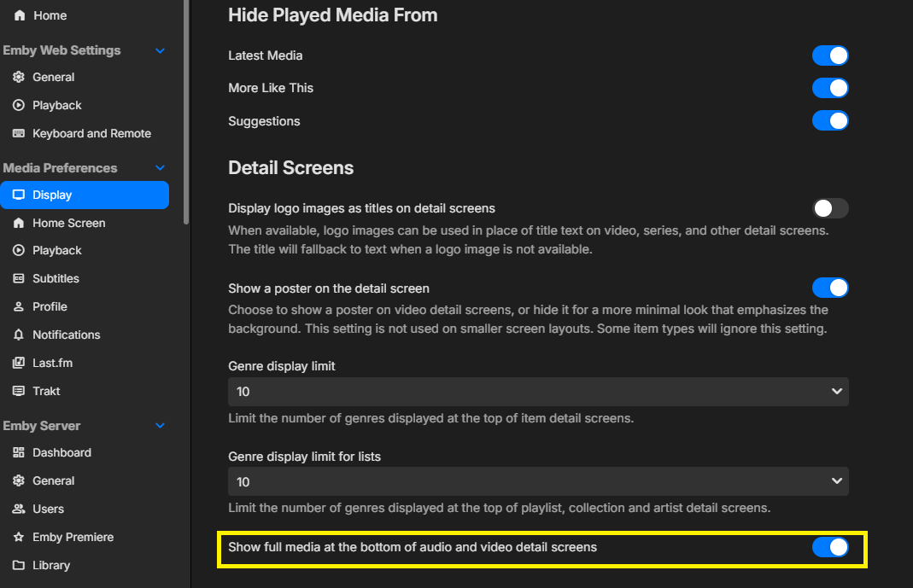Disable hiding played media from Latest Media
913x588 pixels.
(x=829, y=55)
